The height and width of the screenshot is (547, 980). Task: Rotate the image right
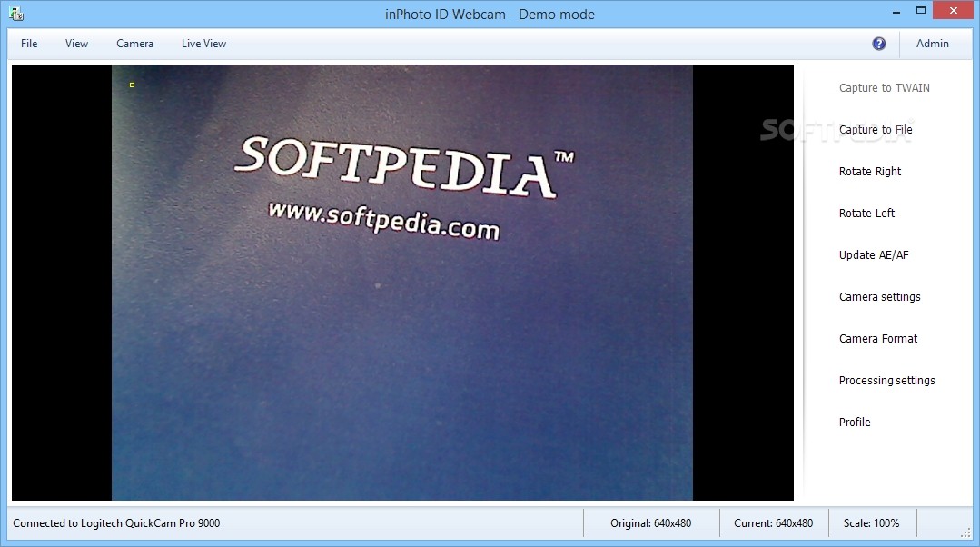869,172
